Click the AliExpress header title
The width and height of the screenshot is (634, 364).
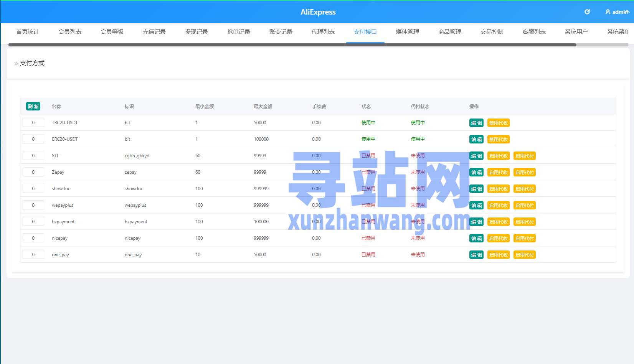click(318, 12)
